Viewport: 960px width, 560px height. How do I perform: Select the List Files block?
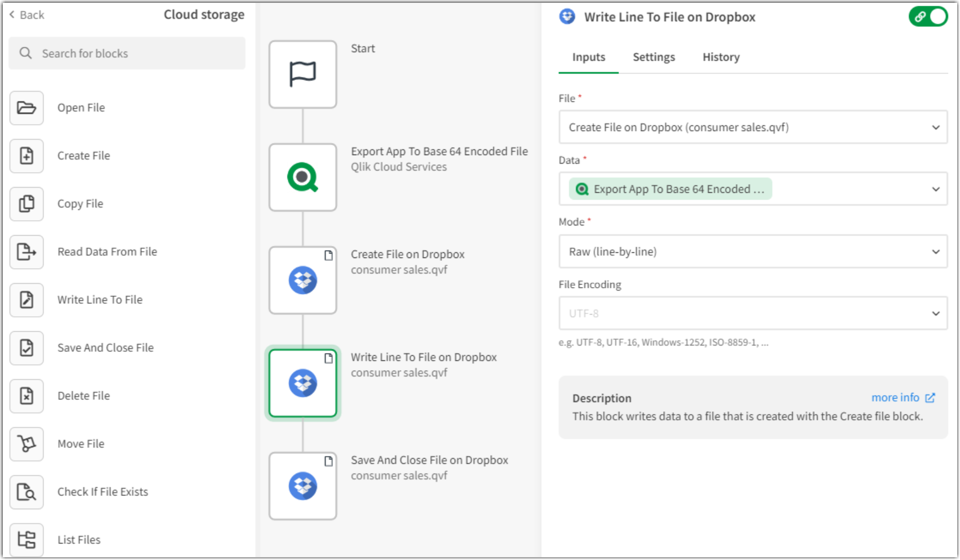point(78,539)
